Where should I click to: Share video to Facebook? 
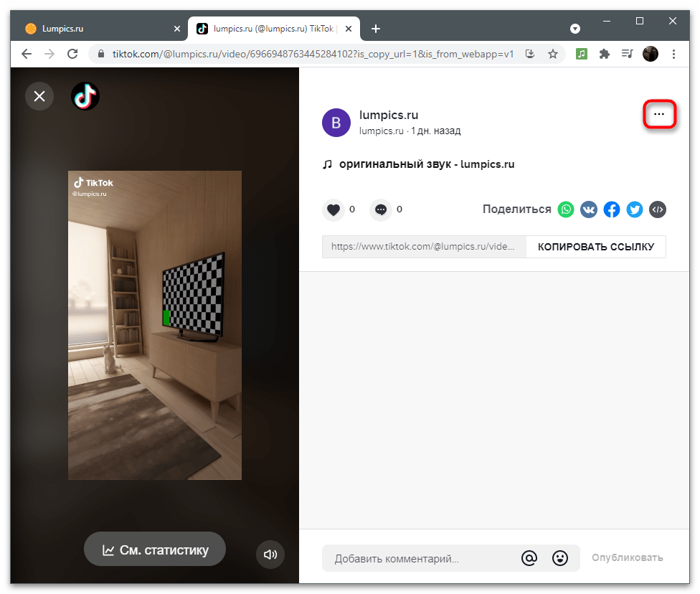(612, 209)
